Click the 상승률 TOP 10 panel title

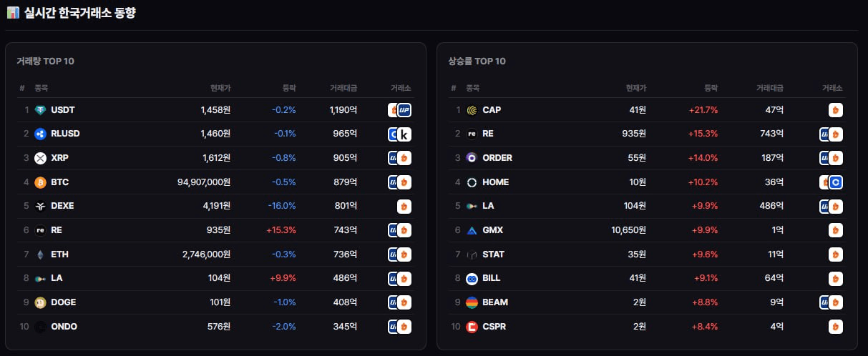pyautogui.click(x=477, y=61)
